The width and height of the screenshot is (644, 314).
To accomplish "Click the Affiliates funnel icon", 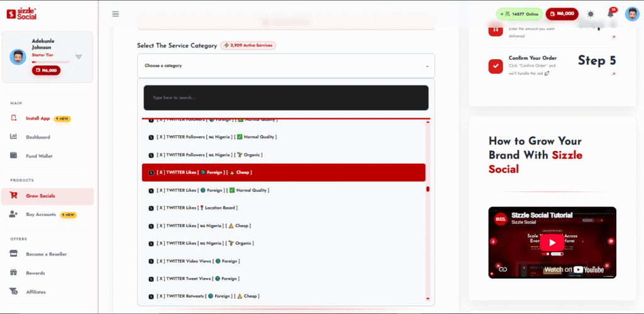I will (x=14, y=291).
